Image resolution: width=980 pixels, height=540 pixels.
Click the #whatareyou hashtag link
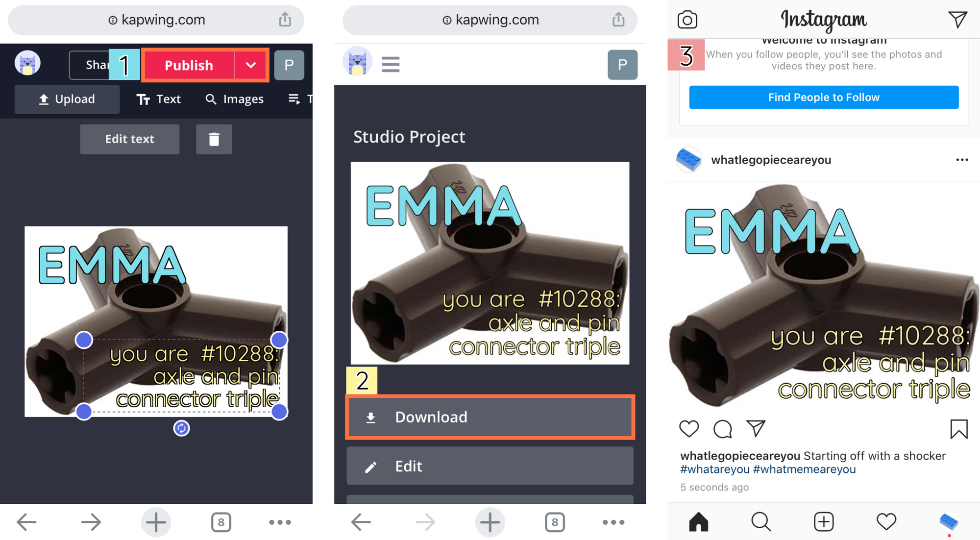click(x=714, y=469)
